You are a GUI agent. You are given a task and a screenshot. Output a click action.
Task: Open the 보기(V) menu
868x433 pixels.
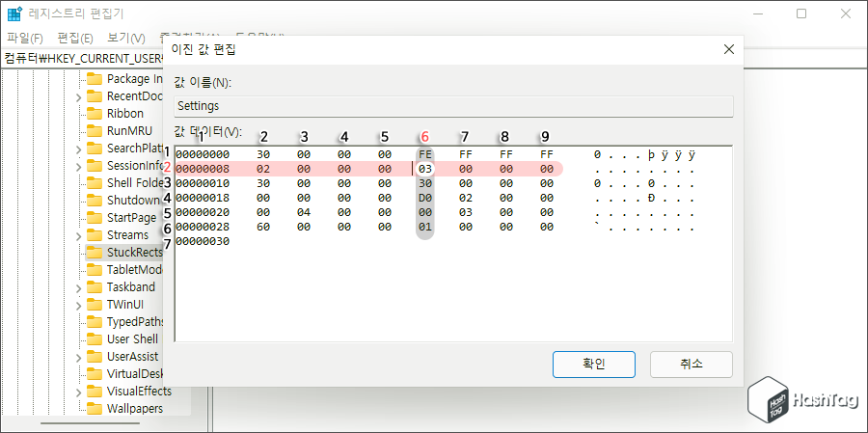click(126, 39)
